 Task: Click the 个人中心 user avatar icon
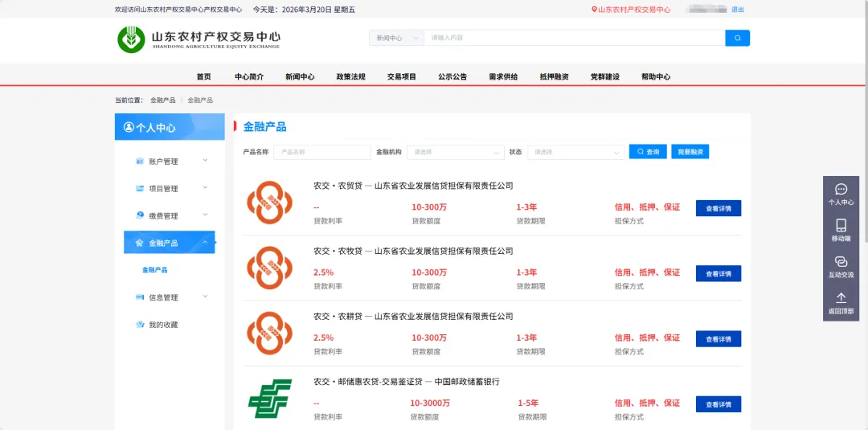pyautogui.click(x=129, y=127)
